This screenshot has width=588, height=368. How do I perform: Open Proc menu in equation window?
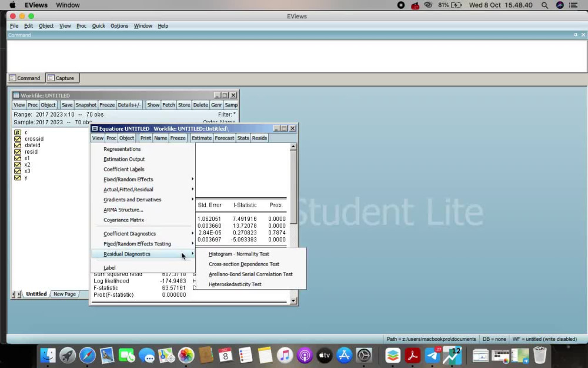pyautogui.click(x=111, y=138)
